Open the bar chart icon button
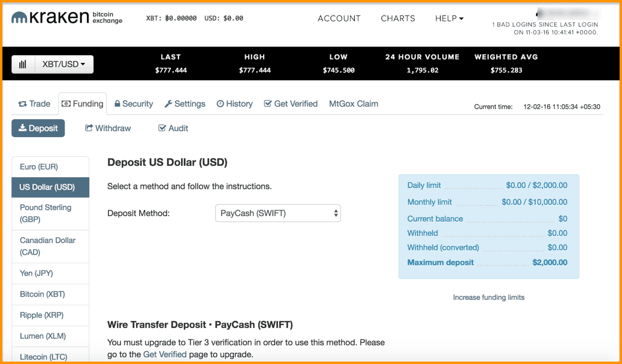 tap(23, 64)
